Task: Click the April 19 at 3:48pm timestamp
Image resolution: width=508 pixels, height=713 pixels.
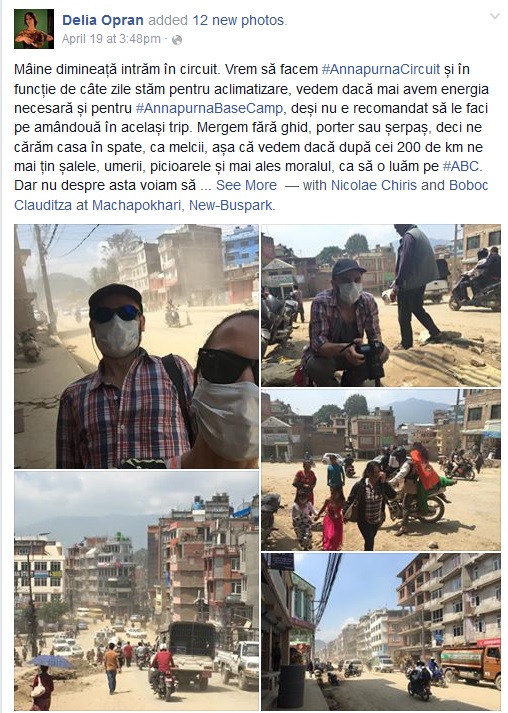Action: (111, 39)
